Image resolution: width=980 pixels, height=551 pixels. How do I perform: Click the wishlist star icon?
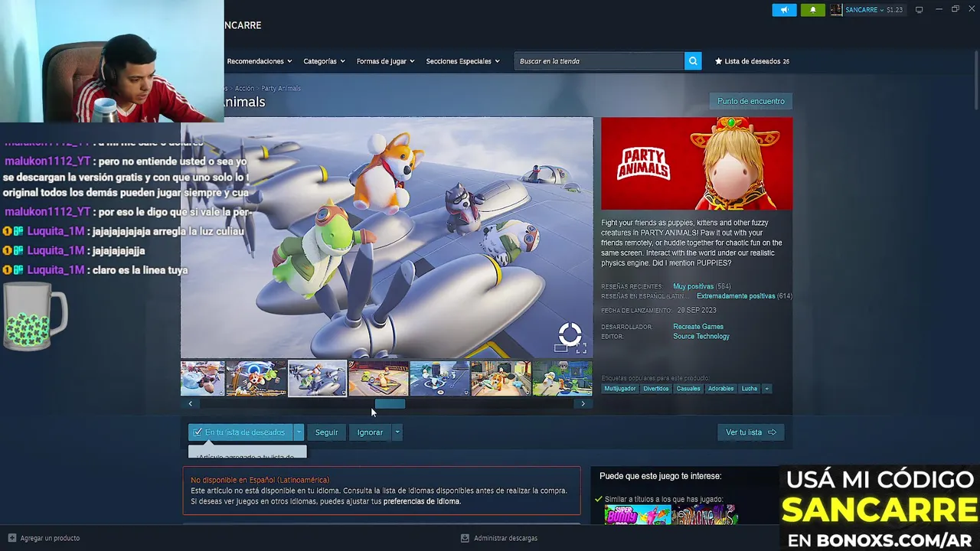point(718,61)
